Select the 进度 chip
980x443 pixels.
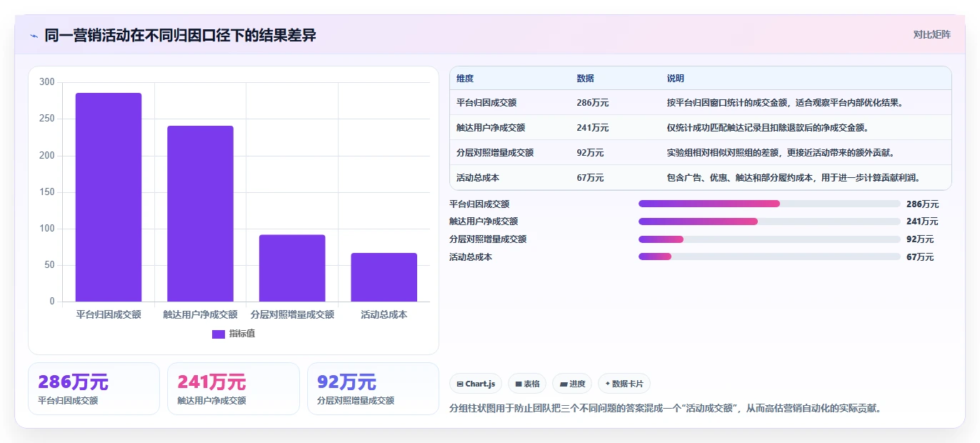[572, 384]
